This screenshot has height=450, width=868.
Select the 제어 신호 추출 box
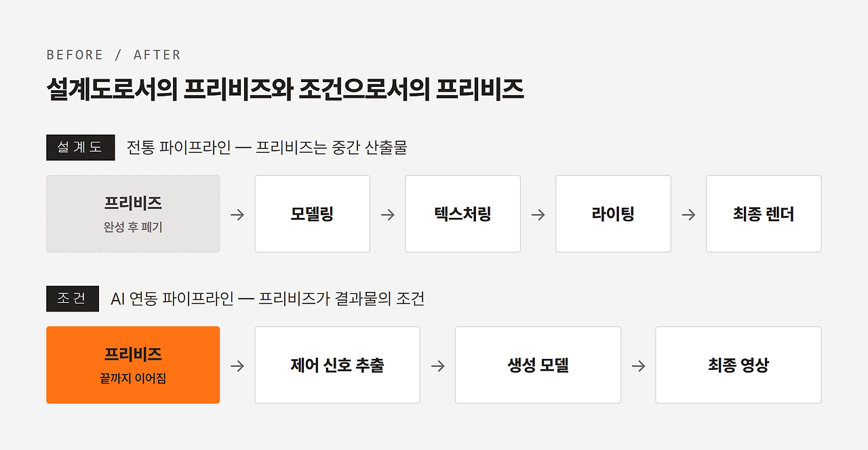click(x=338, y=365)
